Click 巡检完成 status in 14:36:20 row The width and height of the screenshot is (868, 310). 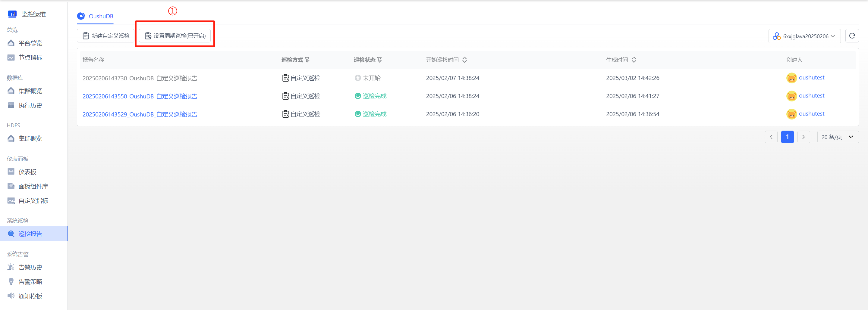pyautogui.click(x=371, y=114)
